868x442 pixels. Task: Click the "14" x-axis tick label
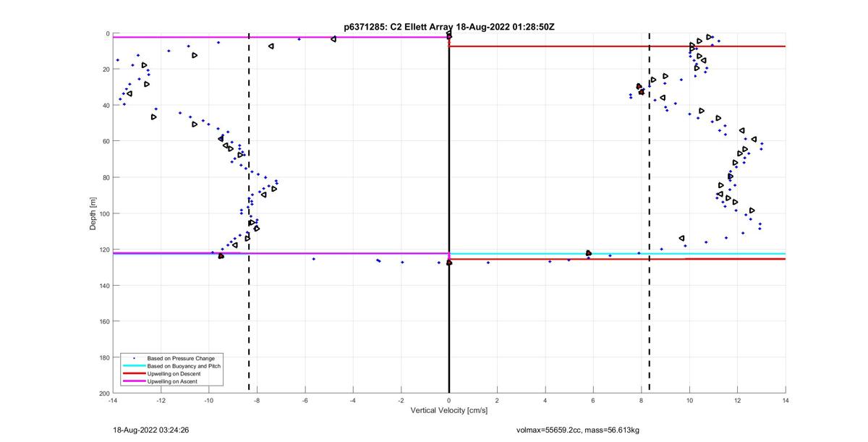tap(786, 400)
